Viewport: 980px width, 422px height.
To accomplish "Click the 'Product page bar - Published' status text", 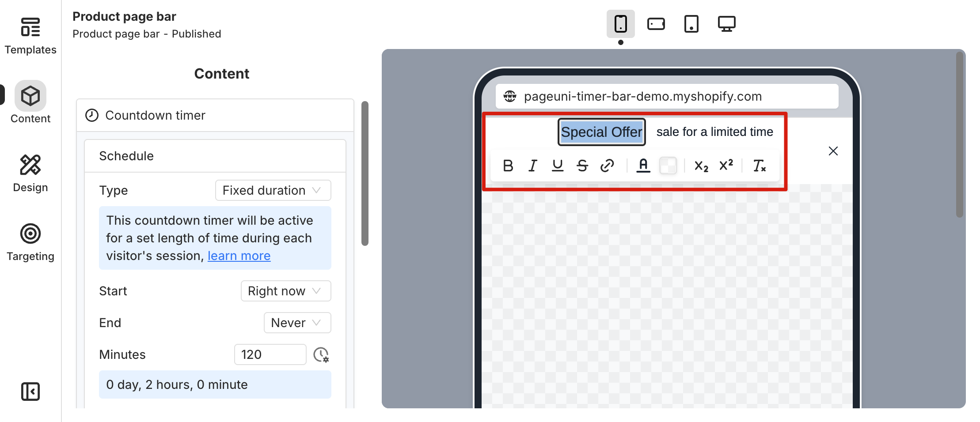I will point(147,34).
